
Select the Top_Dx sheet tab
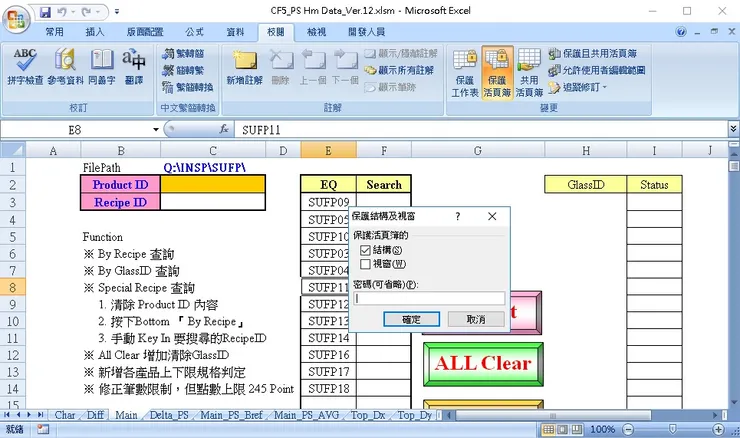[x=368, y=415]
